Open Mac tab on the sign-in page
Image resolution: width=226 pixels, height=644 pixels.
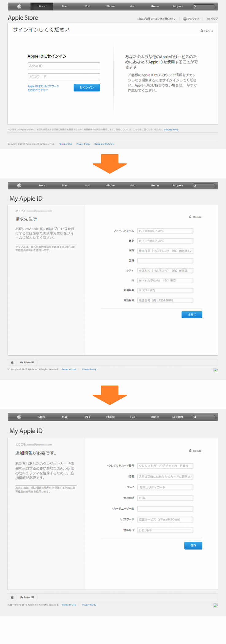[x=64, y=6]
